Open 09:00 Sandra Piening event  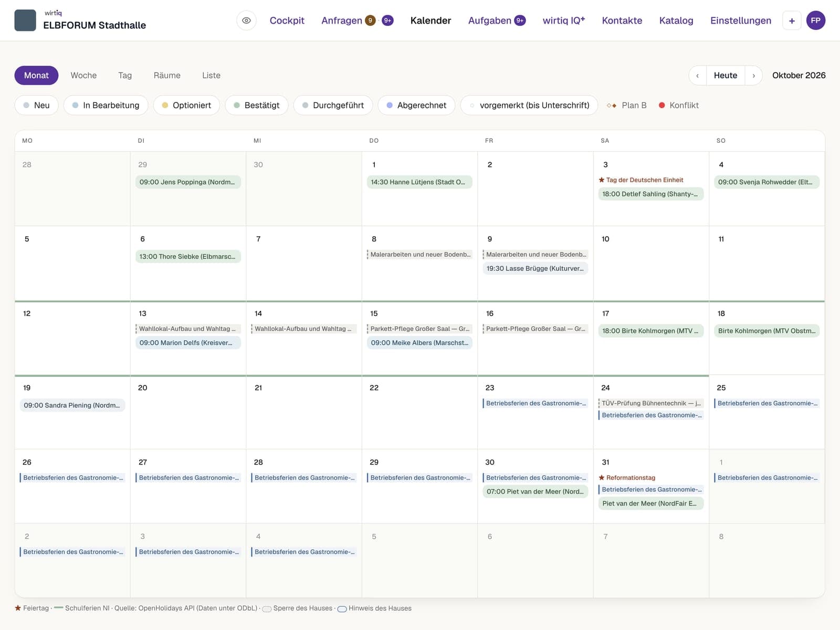pos(72,405)
